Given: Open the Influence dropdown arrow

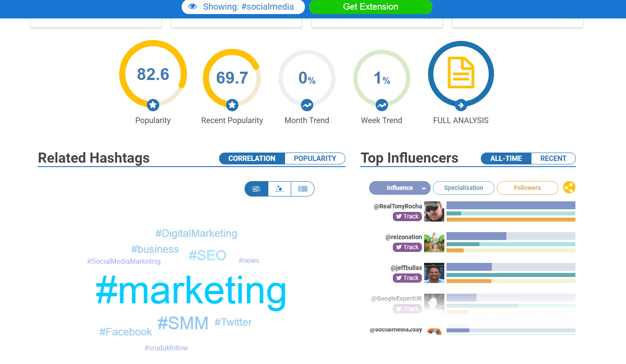Looking at the screenshot, I should click(424, 189).
